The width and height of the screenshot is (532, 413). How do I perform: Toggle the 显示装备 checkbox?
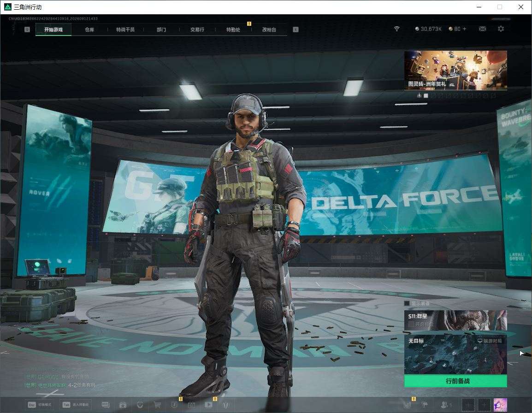tap(407, 303)
